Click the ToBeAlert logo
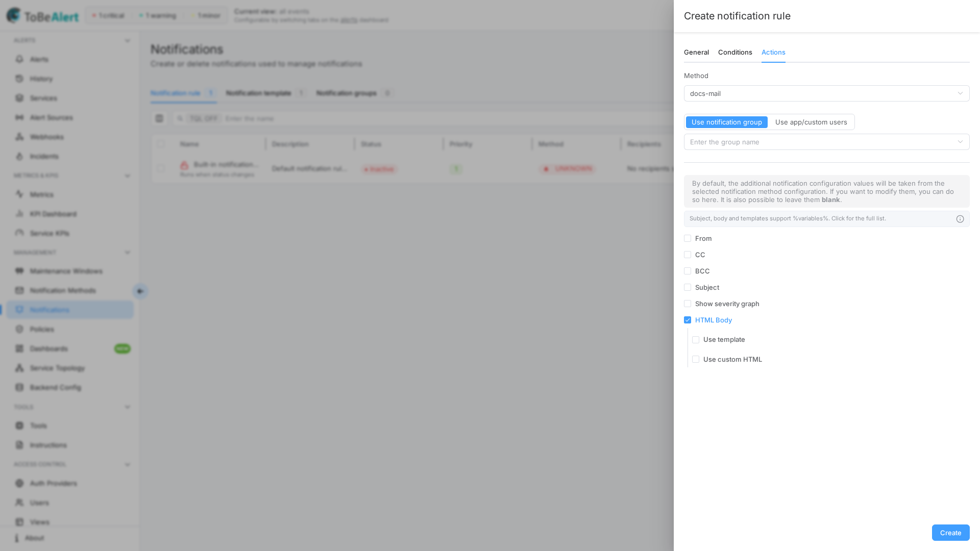 click(43, 16)
